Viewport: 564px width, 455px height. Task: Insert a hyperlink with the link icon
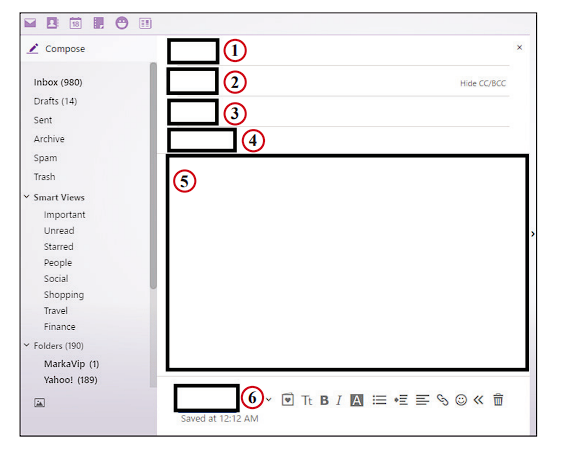click(x=442, y=400)
